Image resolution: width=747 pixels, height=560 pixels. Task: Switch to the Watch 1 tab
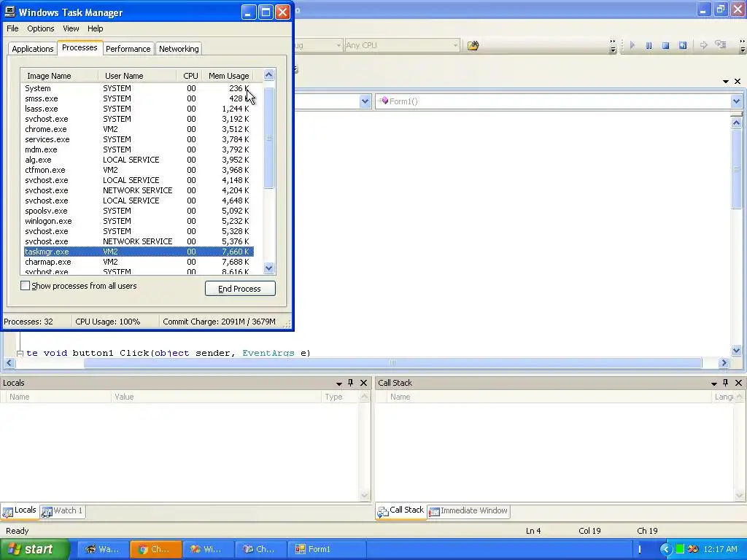[x=63, y=511]
